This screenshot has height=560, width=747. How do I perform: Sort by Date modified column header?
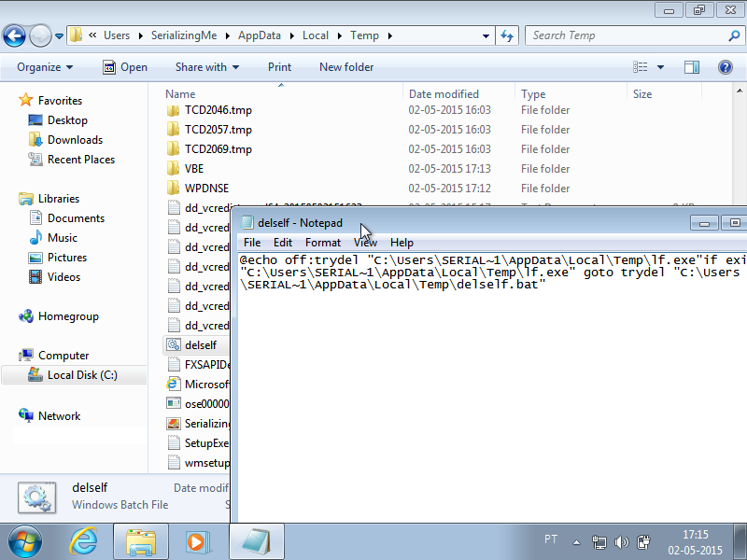pyautogui.click(x=444, y=94)
